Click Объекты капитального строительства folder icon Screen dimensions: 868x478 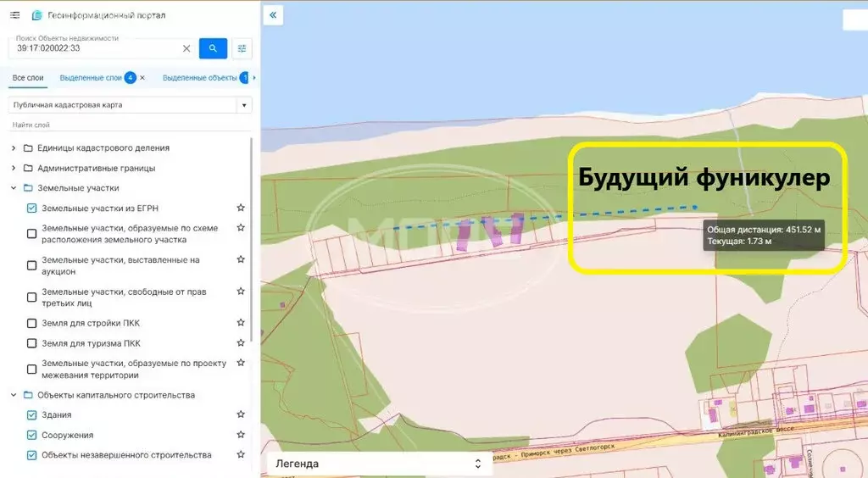pyautogui.click(x=28, y=395)
